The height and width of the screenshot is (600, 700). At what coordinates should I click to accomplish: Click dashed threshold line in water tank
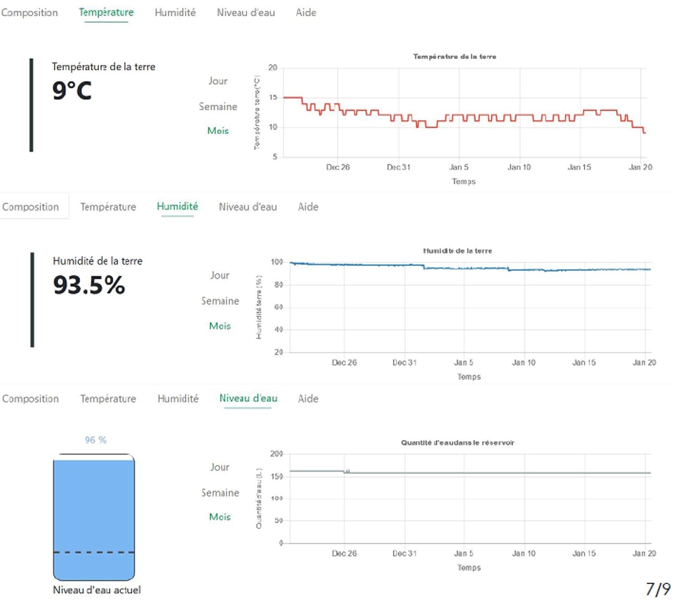coord(94,553)
